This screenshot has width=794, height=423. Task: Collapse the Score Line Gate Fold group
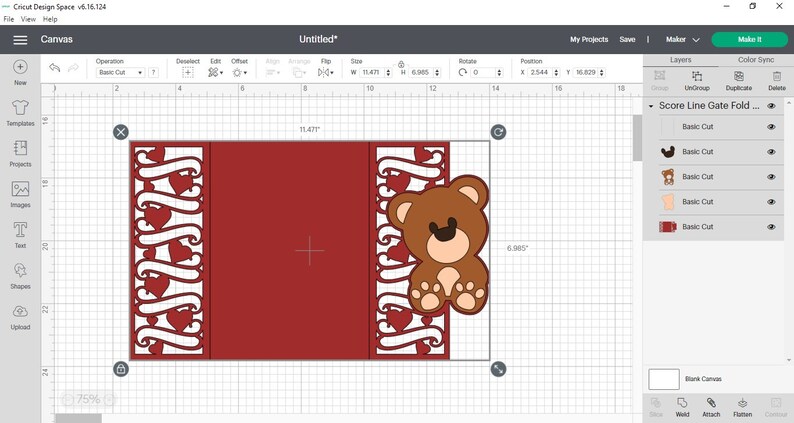click(651, 106)
